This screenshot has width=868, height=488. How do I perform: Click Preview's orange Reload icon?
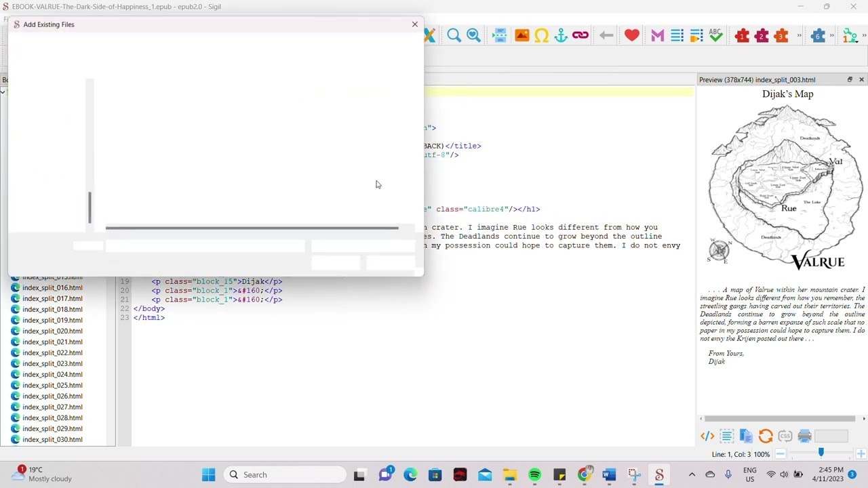(x=766, y=436)
